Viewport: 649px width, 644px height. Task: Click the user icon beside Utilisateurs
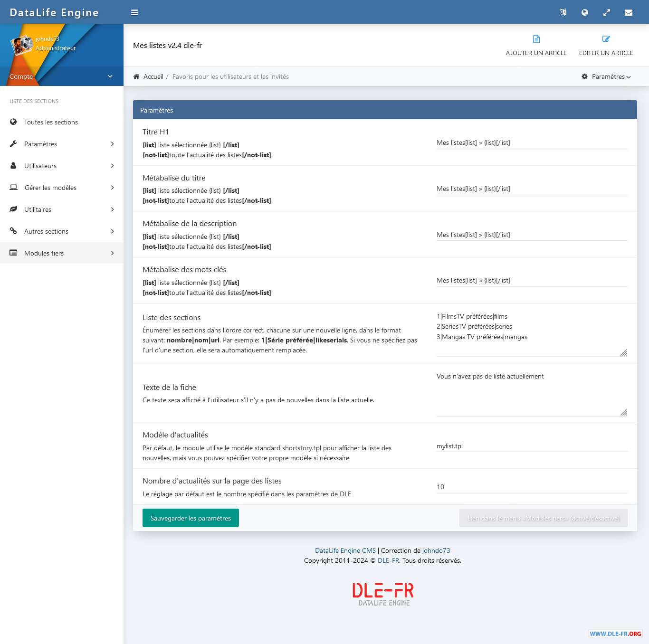(13, 166)
